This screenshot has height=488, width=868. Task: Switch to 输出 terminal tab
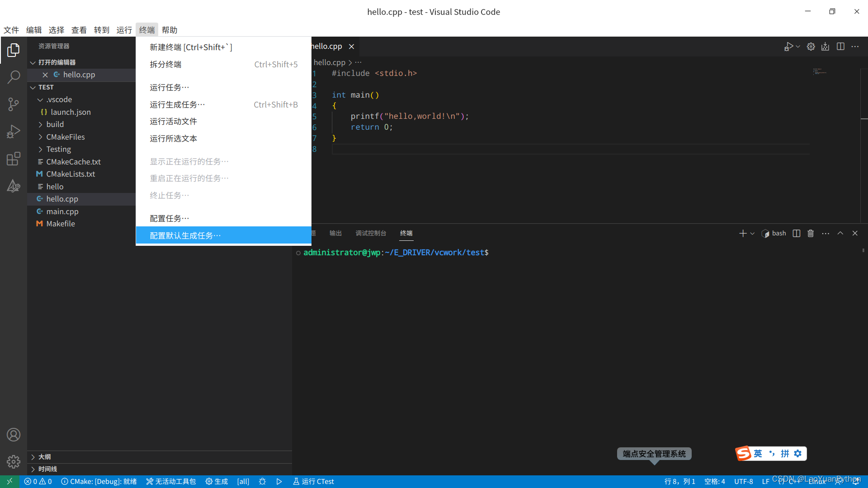point(335,233)
